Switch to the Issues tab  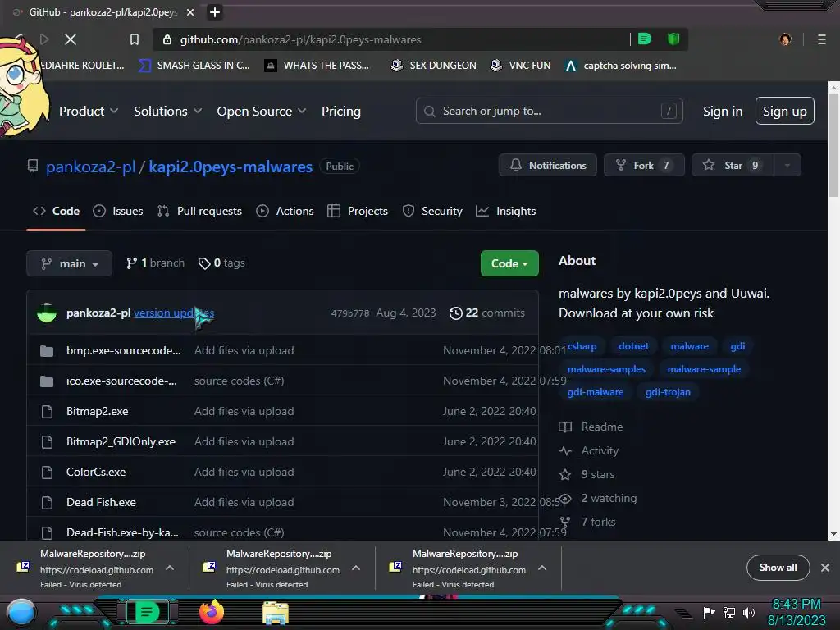[118, 211]
